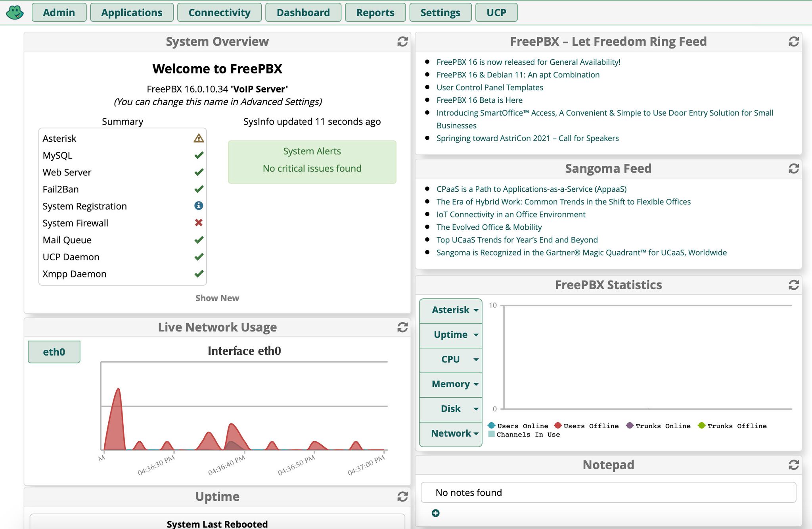Click the System Registration info icon
Viewport: 812px width, 529px height.
[x=199, y=206]
